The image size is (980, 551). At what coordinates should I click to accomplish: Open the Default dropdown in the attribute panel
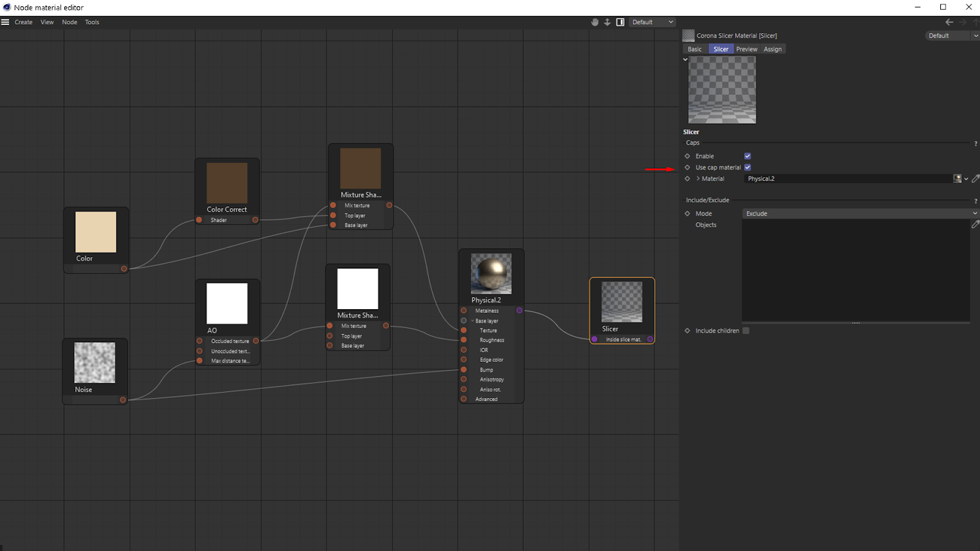coord(952,36)
